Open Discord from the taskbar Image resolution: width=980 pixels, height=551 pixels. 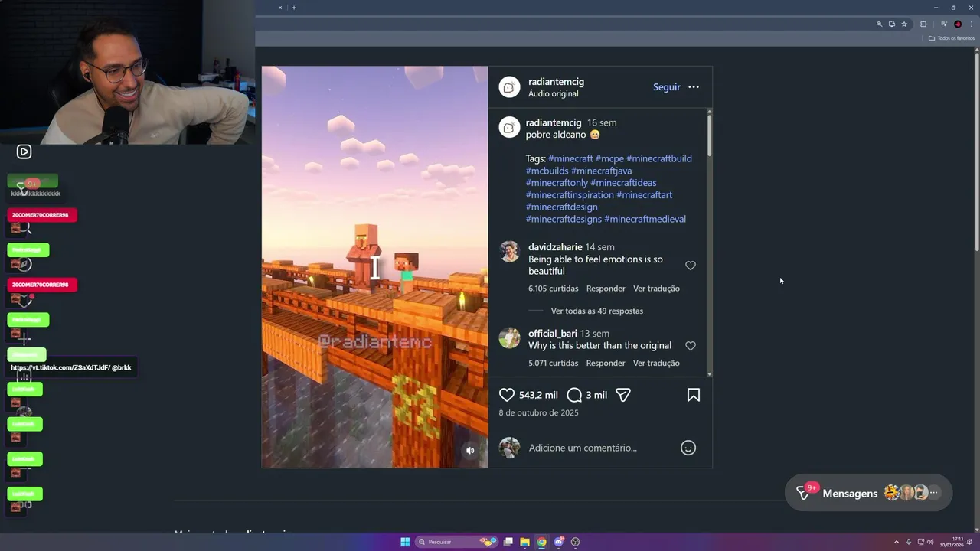click(558, 542)
